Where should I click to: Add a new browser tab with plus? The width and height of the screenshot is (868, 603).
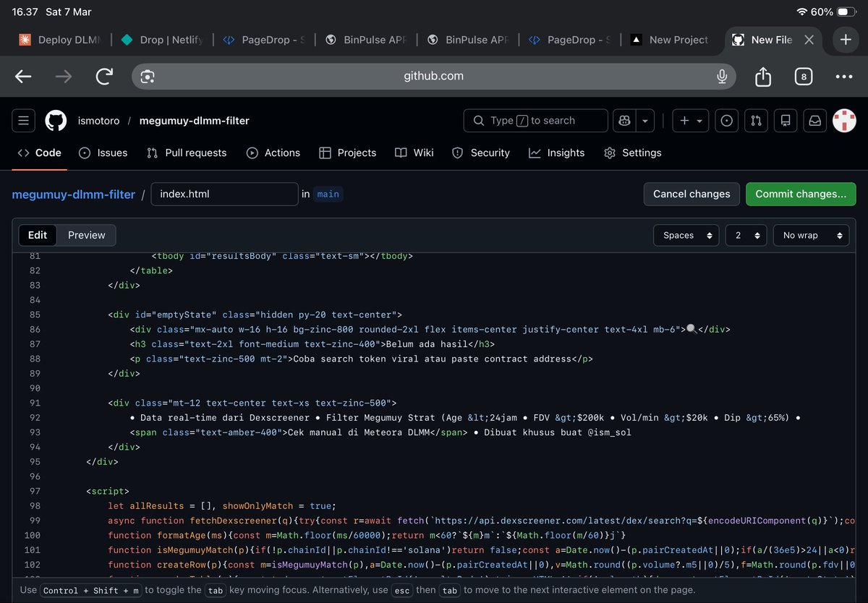846,40
